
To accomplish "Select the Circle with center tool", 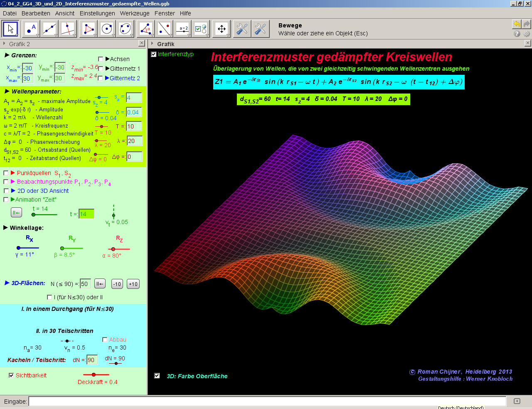I will tap(107, 29).
